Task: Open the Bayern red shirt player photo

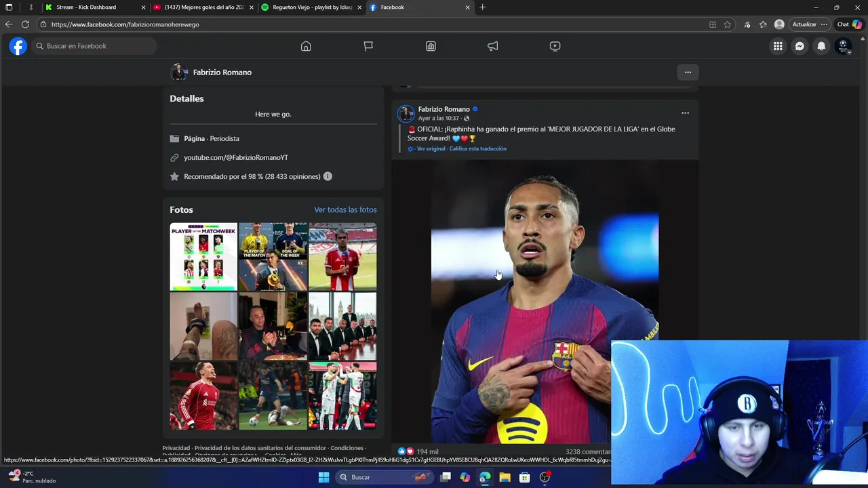Action: pyautogui.click(x=342, y=257)
